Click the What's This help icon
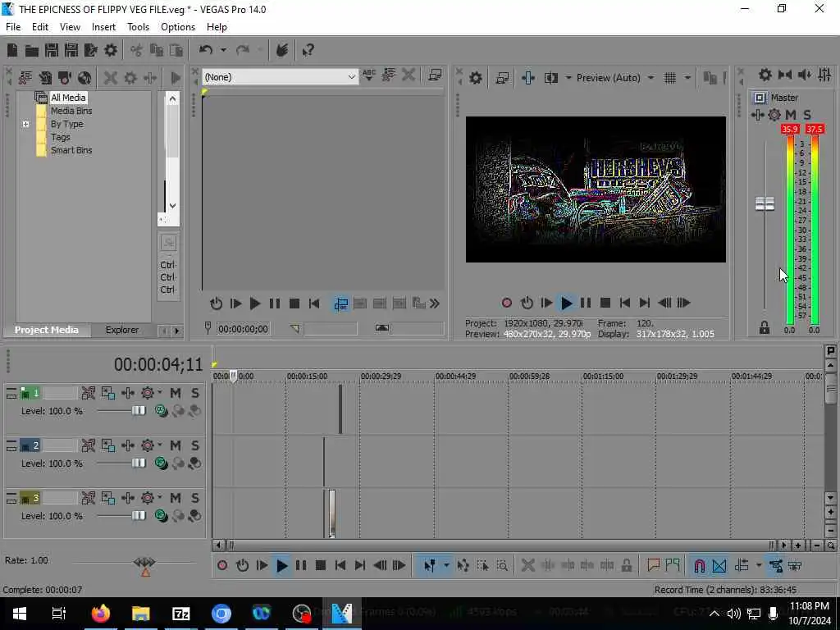840x630 pixels. (x=308, y=50)
